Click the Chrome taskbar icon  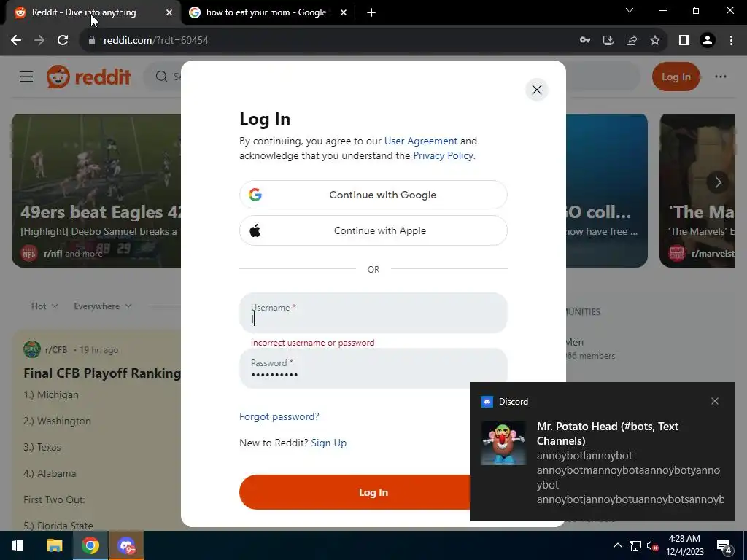click(x=90, y=545)
